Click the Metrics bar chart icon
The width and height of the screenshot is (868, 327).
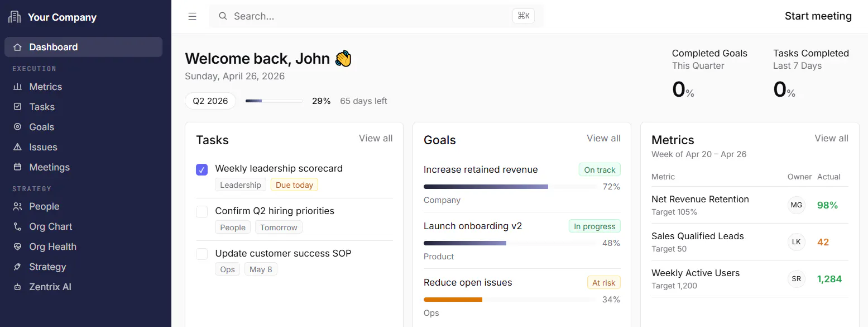click(x=17, y=87)
